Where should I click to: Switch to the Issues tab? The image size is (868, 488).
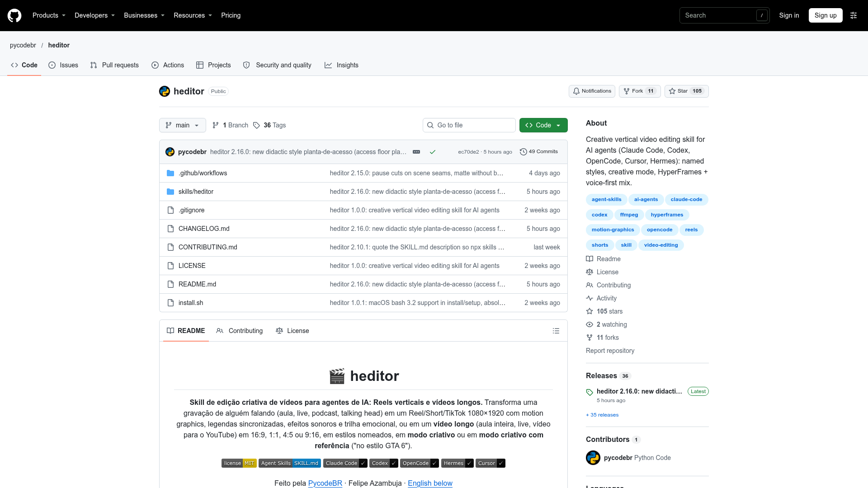(x=63, y=65)
